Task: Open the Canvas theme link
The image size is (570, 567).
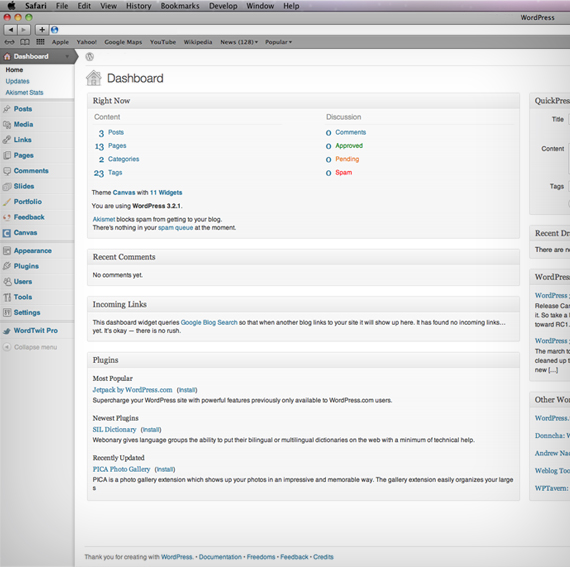Action: (x=124, y=193)
